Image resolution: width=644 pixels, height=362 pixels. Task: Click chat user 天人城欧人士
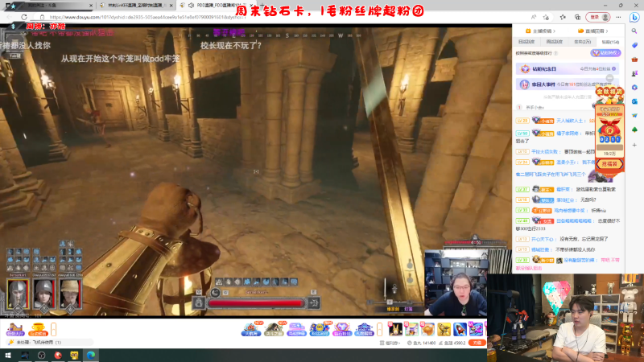570,121
